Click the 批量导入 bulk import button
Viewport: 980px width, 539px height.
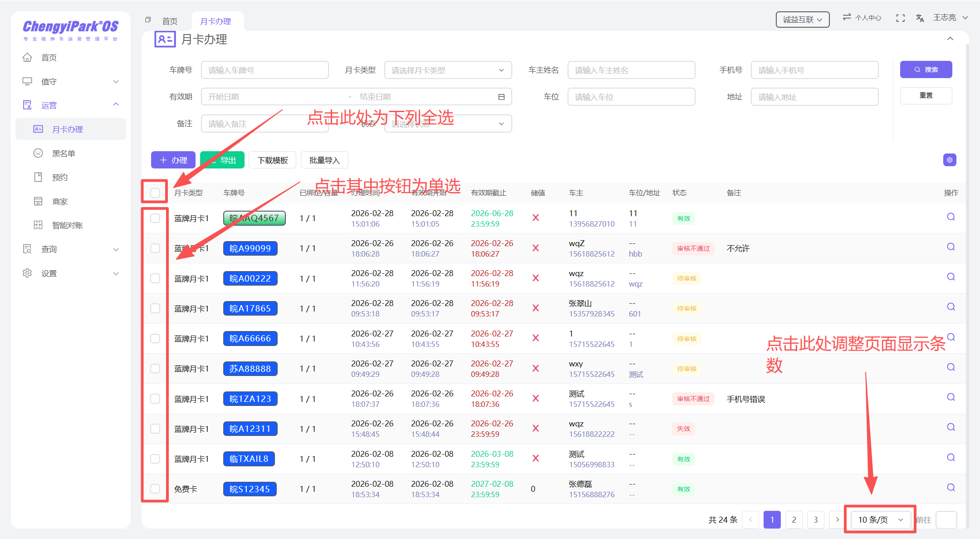324,160
